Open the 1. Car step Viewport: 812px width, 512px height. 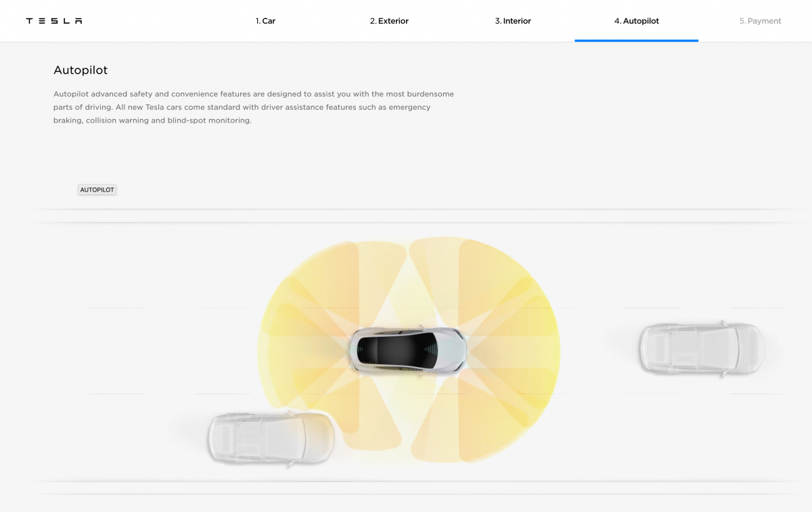click(x=265, y=21)
